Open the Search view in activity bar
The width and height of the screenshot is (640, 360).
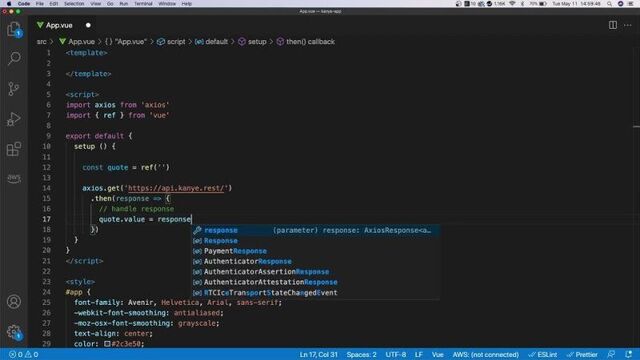click(14, 58)
